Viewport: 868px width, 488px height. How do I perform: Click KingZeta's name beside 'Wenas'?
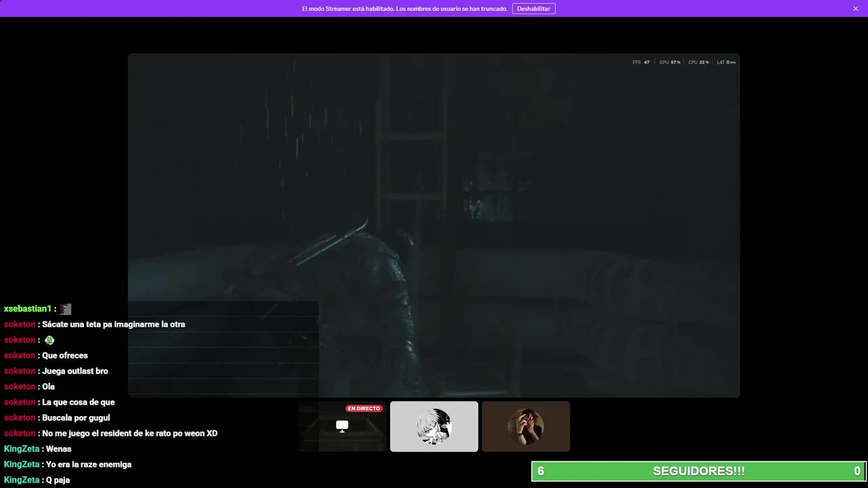(22, 449)
